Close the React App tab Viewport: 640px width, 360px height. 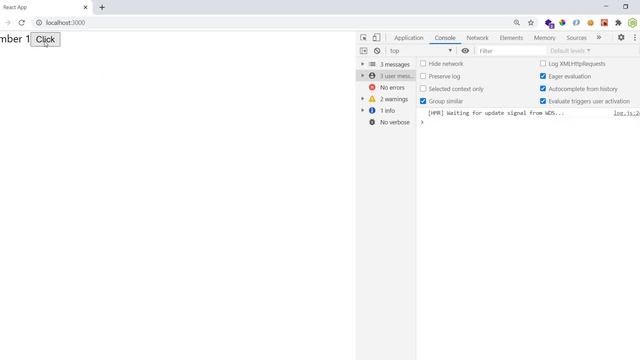click(x=85, y=7)
